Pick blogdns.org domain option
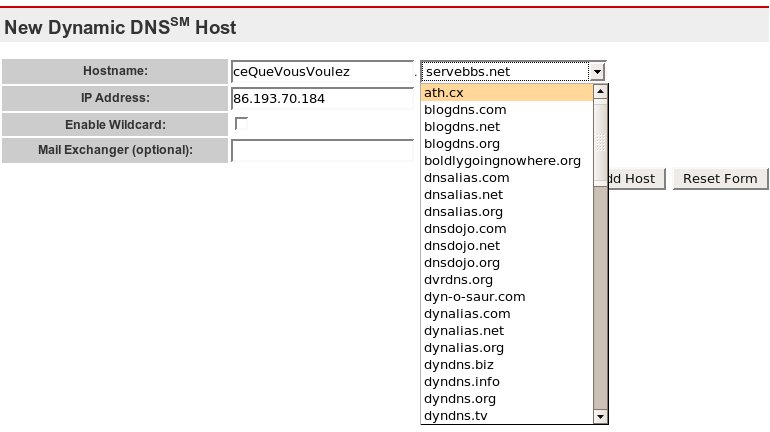The height and width of the screenshot is (432, 770). tap(506, 144)
